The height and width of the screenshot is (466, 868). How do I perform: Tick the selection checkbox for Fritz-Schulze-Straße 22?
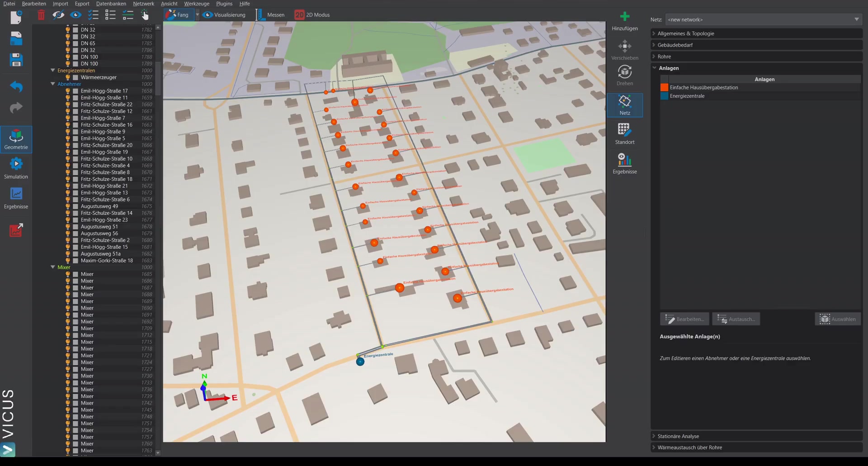tap(75, 105)
